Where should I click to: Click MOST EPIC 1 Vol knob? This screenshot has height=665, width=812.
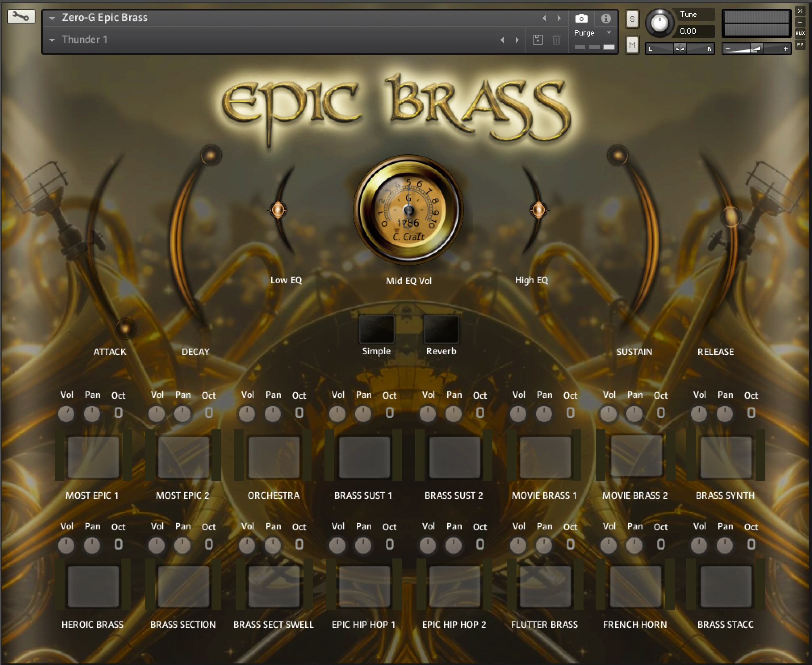66,414
